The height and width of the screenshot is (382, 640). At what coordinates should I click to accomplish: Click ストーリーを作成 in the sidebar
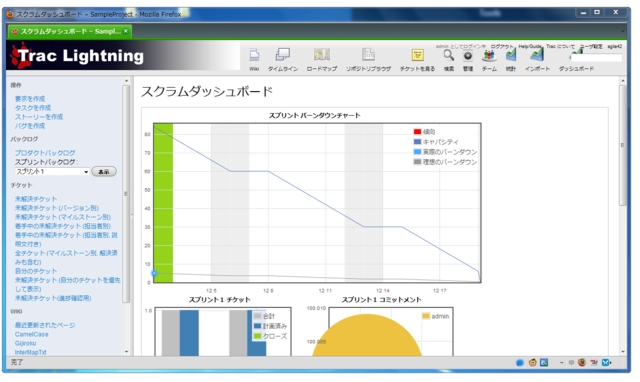click(39, 117)
